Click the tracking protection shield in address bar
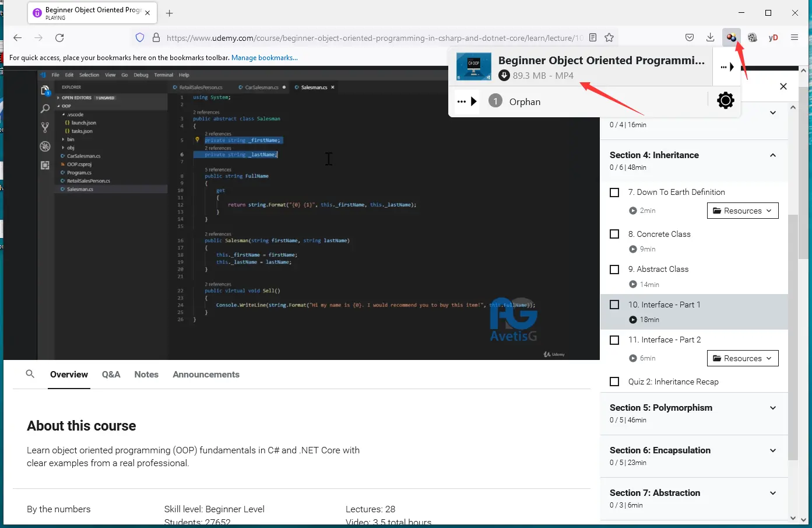812x528 pixels. [139, 37]
